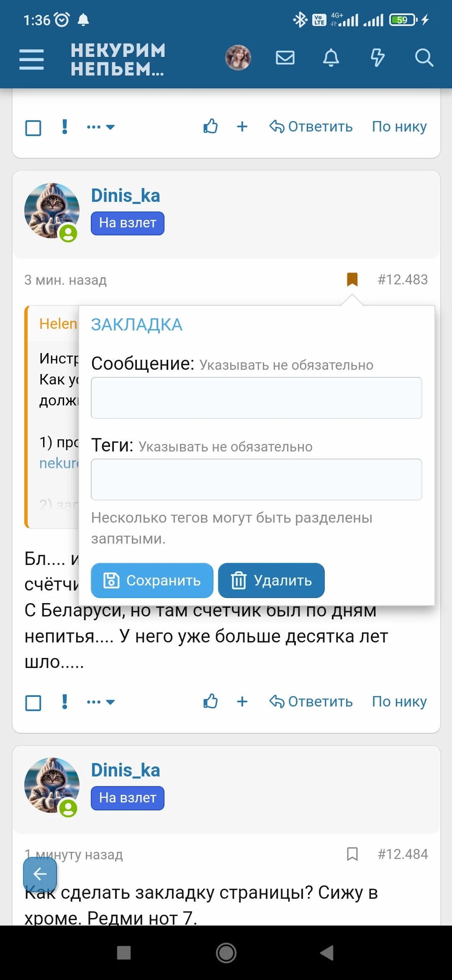The height and width of the screenshot is (980, 452).
Task: Tick the checkbox on the topmost post
Action: pos(33,128)
